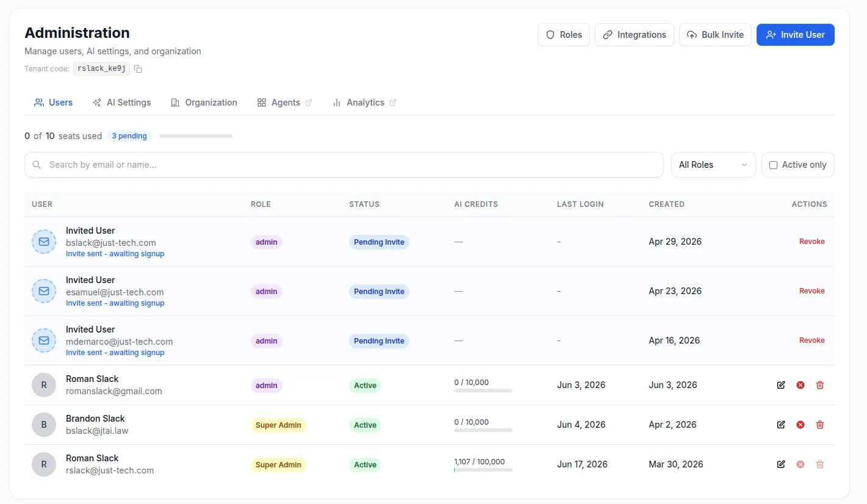Click Brandon Slack's AI credits bar
Viewport: 867px width, 504px height.
point(483,430)
